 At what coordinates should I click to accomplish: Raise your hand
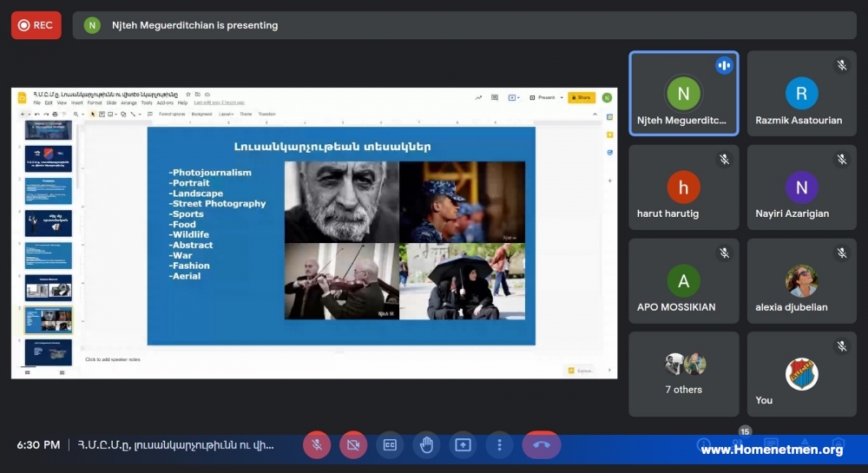pos(426,444)
